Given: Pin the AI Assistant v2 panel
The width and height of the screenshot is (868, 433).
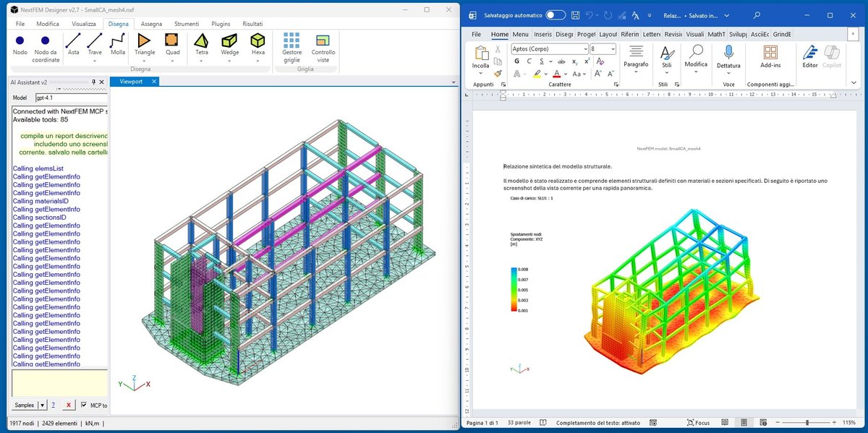Looking at the screenshot, I should 93,82.
